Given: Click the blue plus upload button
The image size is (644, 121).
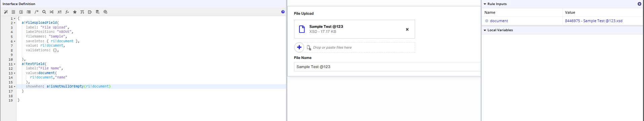Looking at the screenshot, I should coord(299,47).
